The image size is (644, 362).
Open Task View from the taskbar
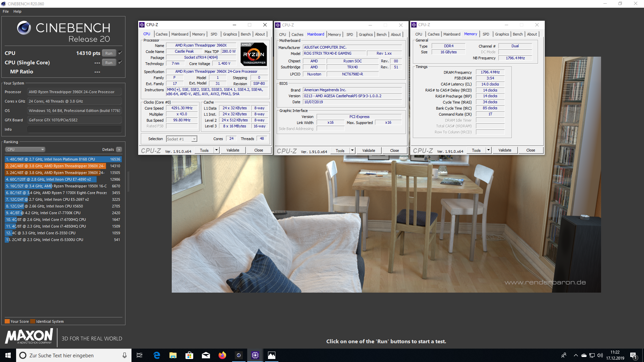pos(140,355)
